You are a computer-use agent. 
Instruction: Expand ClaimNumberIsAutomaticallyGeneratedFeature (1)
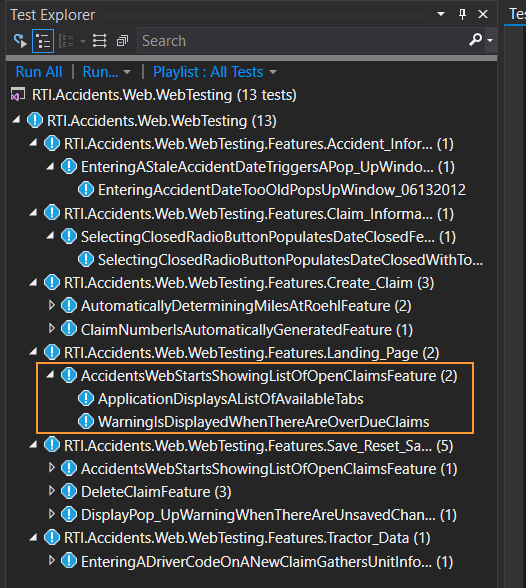click(52, 328)
